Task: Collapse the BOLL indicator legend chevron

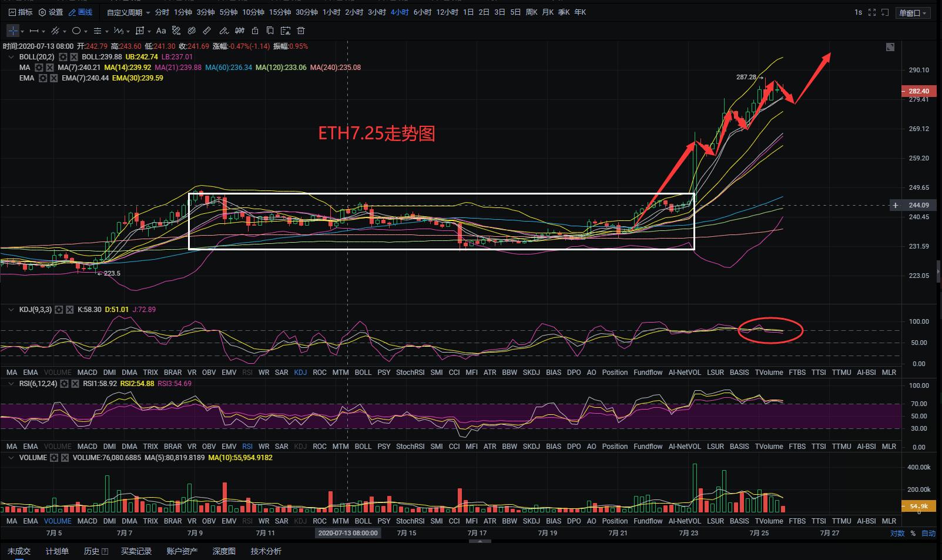Action: pyautogui.click(x=11, y=57)
